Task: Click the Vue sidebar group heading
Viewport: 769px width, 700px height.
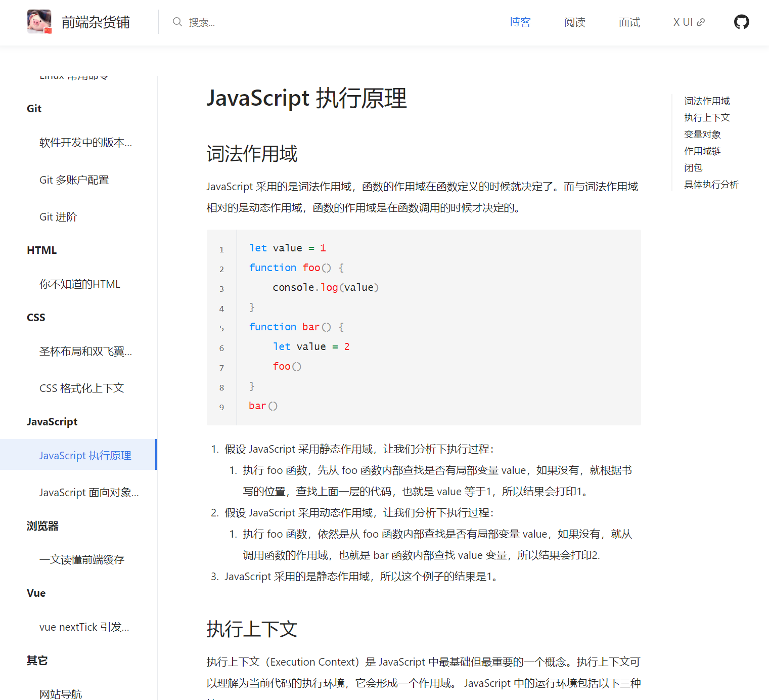Action: [x=36, y=593]
